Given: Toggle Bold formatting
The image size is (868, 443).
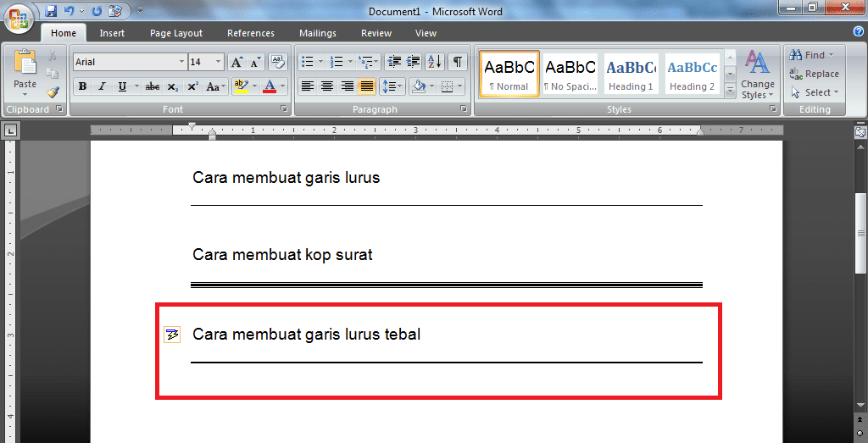Looking at the screenshot, I should pyautogui.click(x=82, y=87).
